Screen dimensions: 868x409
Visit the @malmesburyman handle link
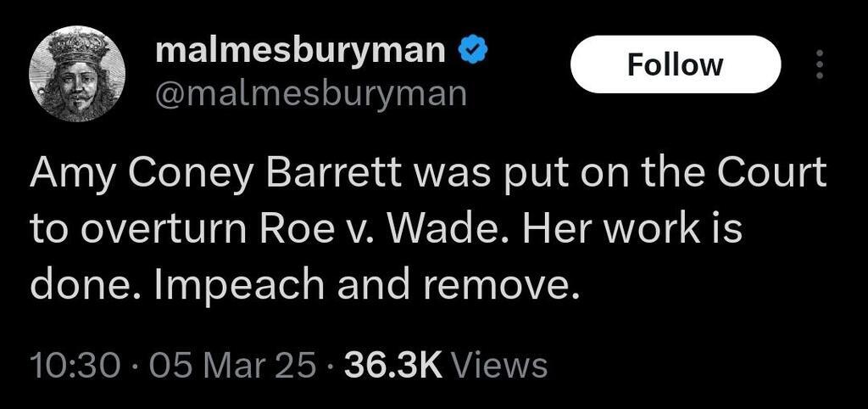[x=311, y=93]
